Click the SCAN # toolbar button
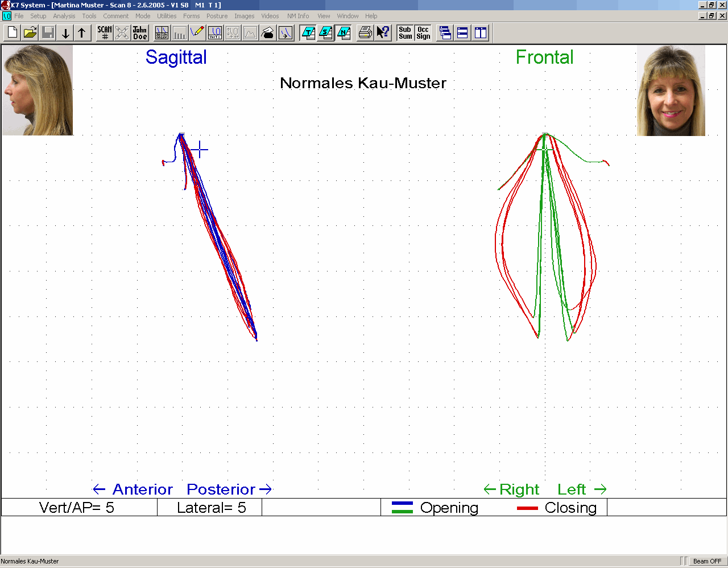The image size is (728, 568). (x=105, y=33)
